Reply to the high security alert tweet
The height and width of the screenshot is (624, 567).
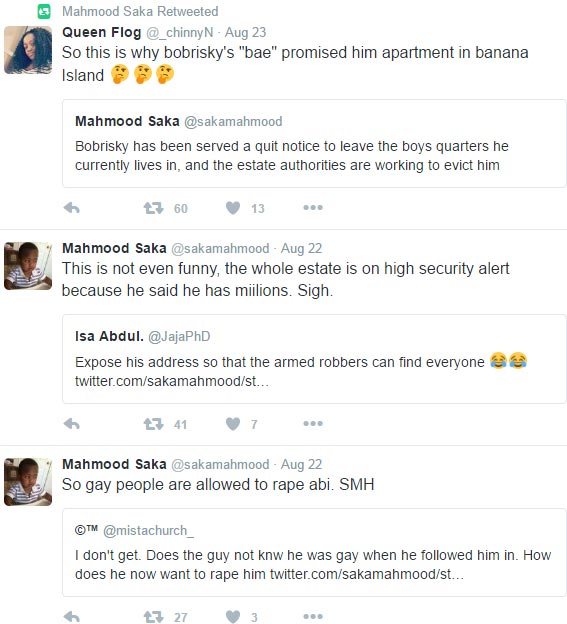(72, 424)
